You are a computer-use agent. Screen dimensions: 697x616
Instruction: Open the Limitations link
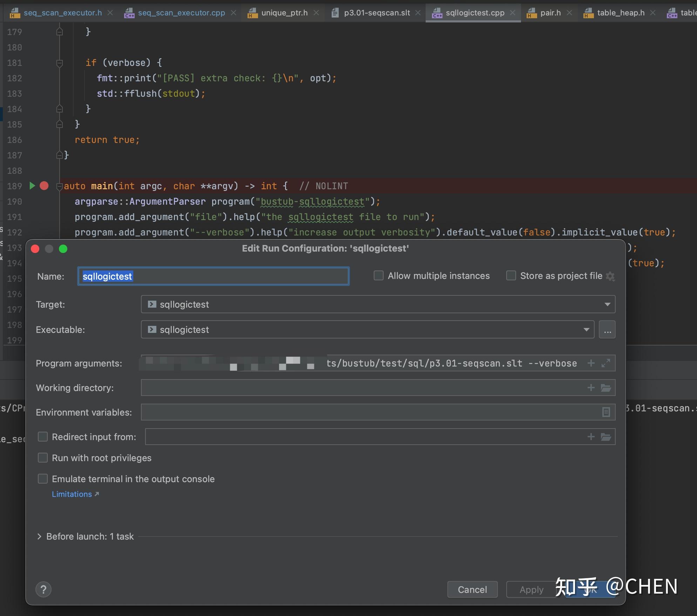click(x=72, y=494)
